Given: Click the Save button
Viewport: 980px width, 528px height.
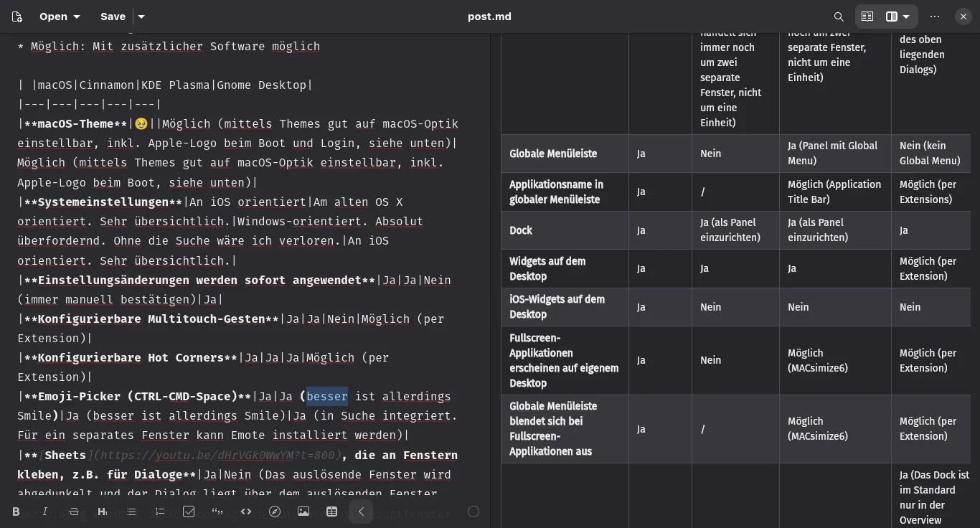Looking at the screenshot, I should 113,16.
